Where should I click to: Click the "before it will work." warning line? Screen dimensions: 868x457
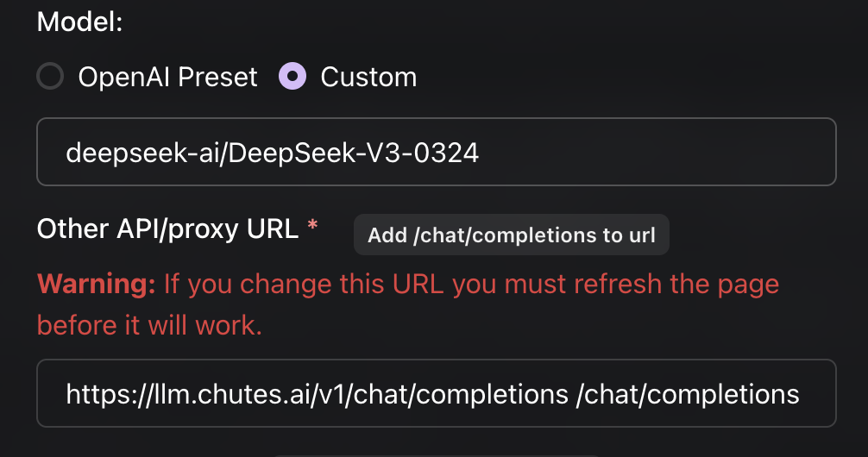[149, 325]
